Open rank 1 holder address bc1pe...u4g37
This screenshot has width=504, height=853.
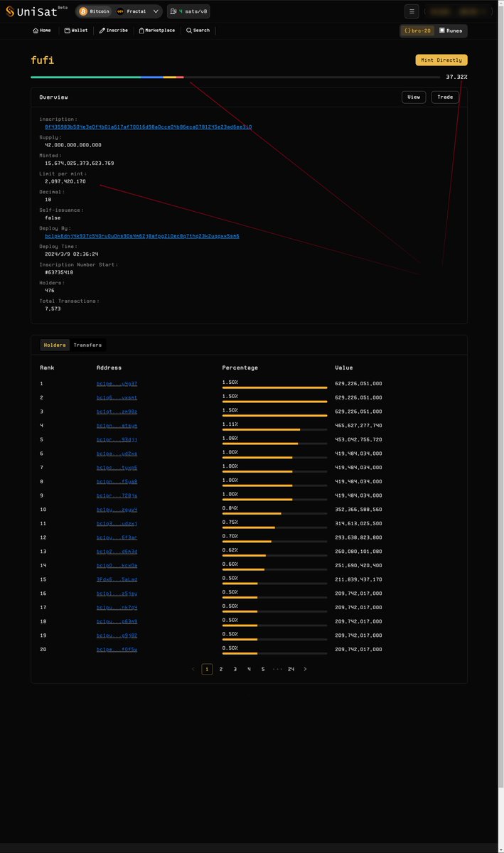tap(117, 384)
